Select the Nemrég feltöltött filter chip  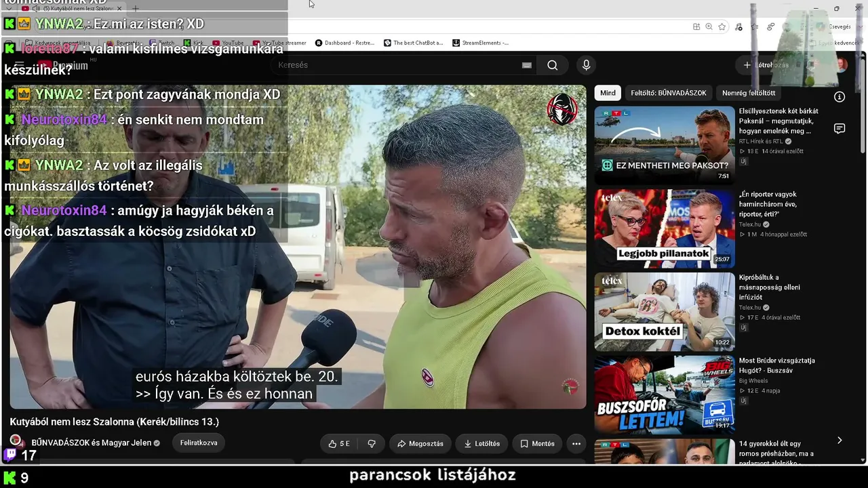(x=749, y=93)
